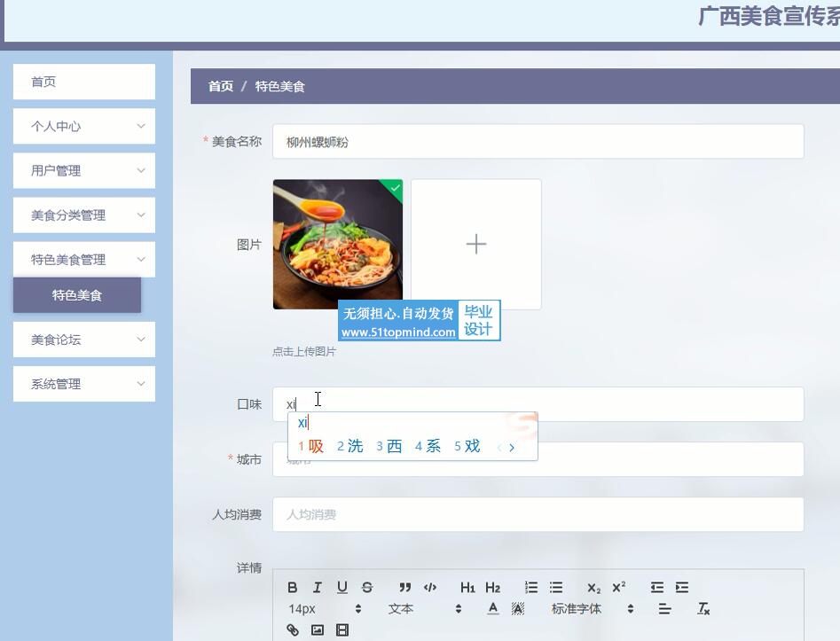Toggle italic formatting in editor
840x641 pixels.
[317, 587]
